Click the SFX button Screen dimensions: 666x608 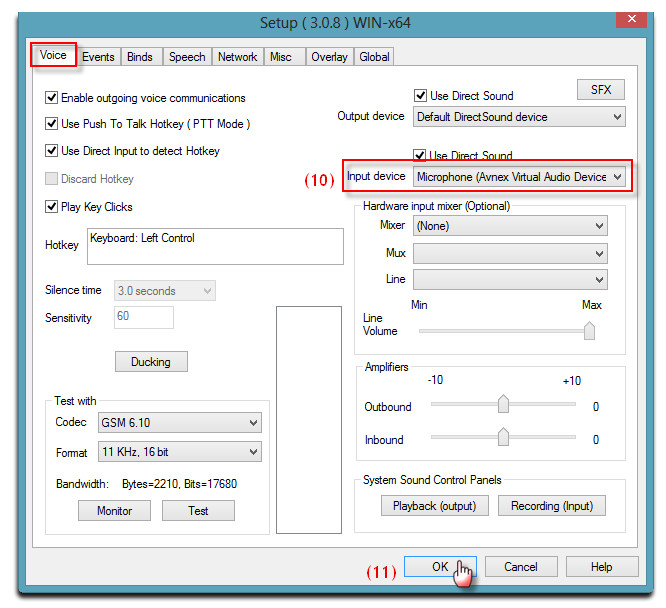[601, 90]
